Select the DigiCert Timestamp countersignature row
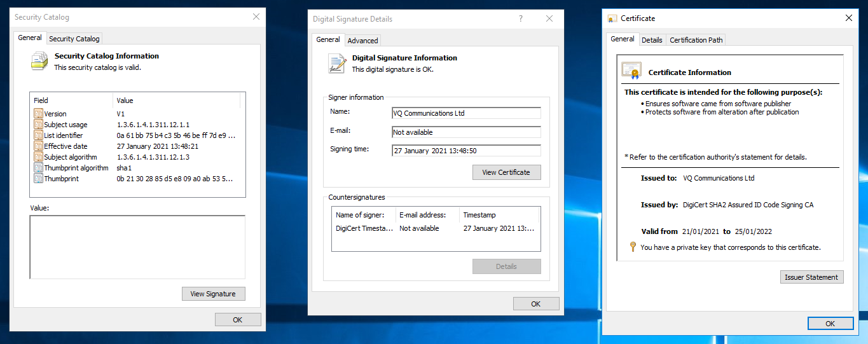868x344 pixels. click(x=436, y=228)
